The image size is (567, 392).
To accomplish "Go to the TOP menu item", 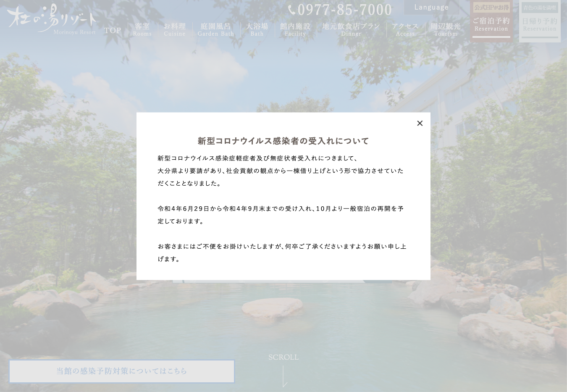I will click(x=113, y=30).
